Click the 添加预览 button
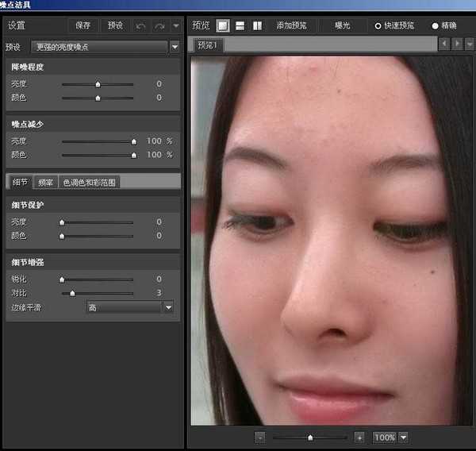Image resolution: width=476 pixels, height=451 pixels. pyautogui.click(x=291, y=25)
